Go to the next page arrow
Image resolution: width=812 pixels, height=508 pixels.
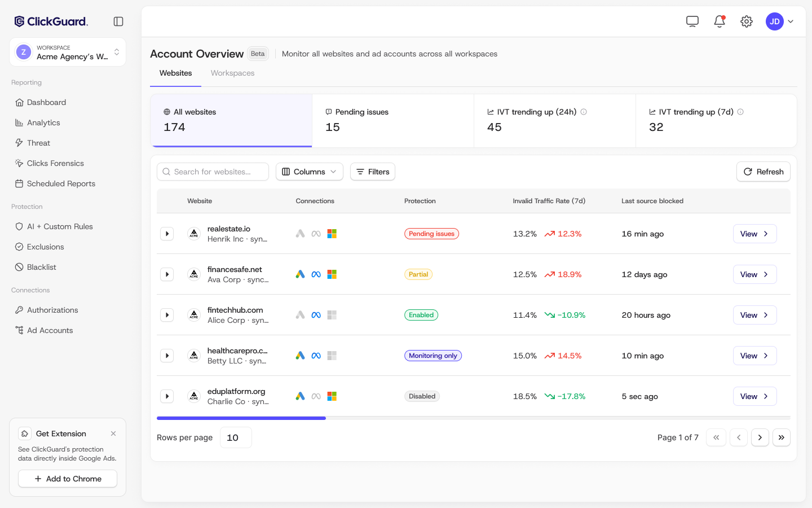click(760, 437)
